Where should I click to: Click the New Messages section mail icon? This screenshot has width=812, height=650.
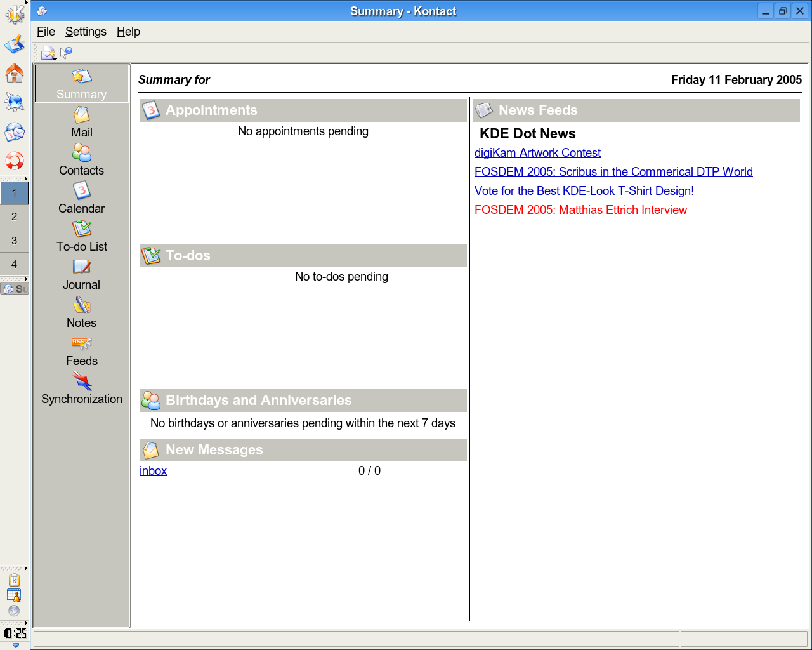click(x=151, y=449)
